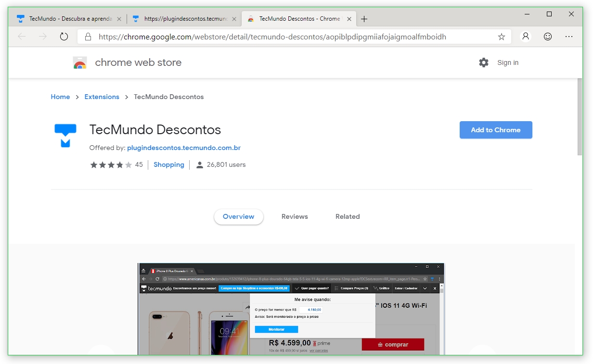This screenshot has height=364, width=594.
Task: Close the TecMundo - Descubra e aprenda tab
Action: 119,19
